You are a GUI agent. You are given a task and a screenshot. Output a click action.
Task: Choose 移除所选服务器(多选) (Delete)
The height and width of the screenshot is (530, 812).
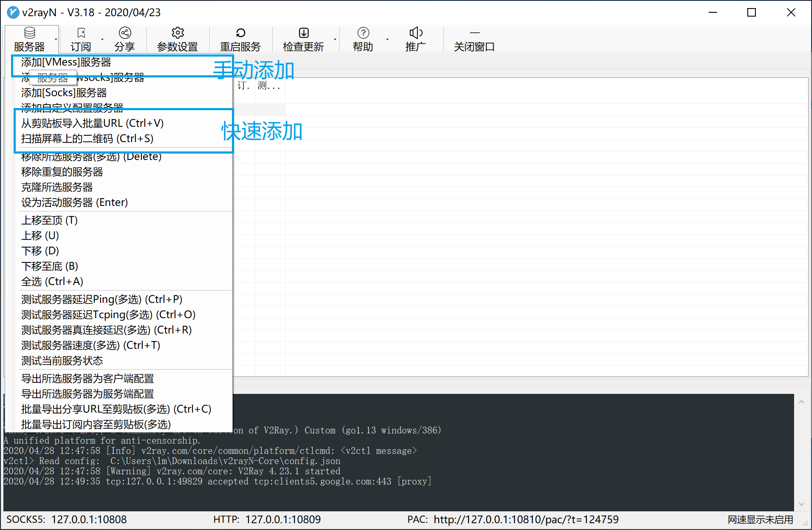(91, 157)
